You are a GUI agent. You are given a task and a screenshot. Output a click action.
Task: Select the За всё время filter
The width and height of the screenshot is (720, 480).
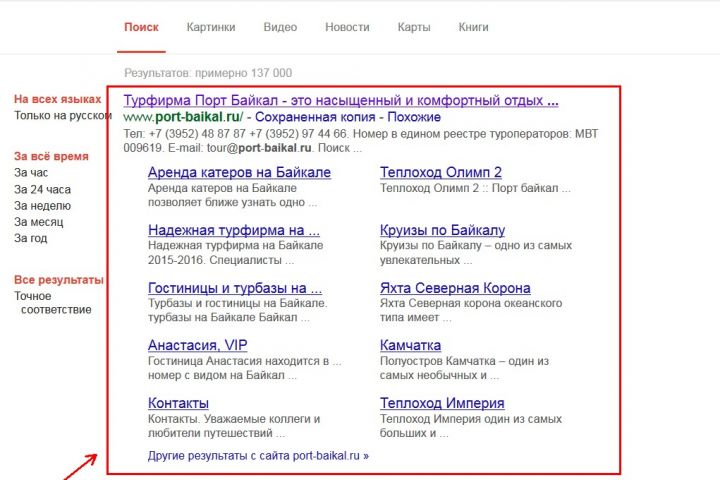tap(51, 156)
